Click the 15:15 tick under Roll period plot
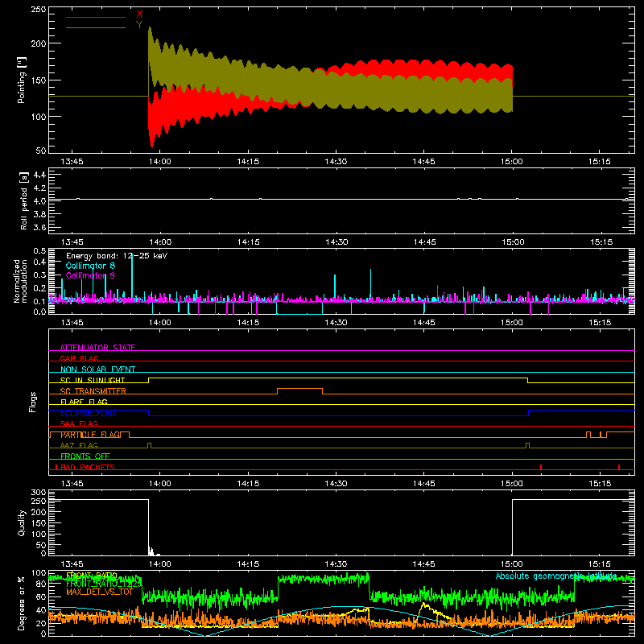 tap(601, 242)
